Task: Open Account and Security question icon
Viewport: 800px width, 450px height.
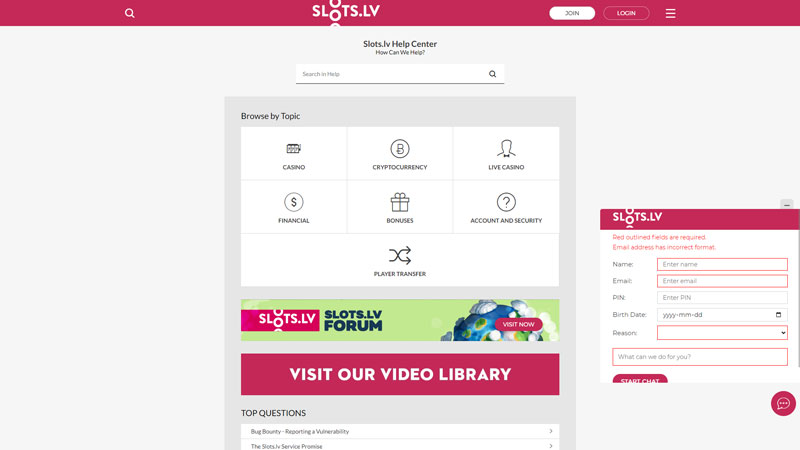Action: click(506, 202)
